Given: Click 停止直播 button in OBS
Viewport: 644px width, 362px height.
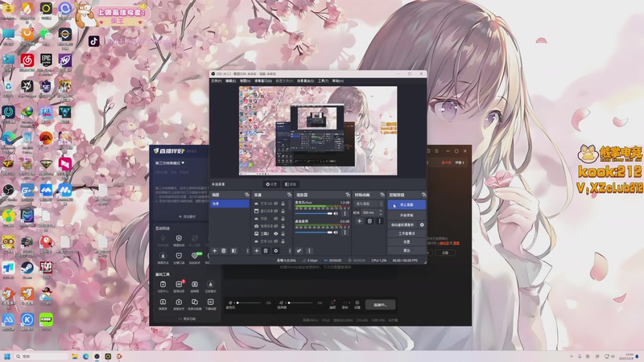Looking at the screenshot, I should pyautogui.click(x=407, y=205).
